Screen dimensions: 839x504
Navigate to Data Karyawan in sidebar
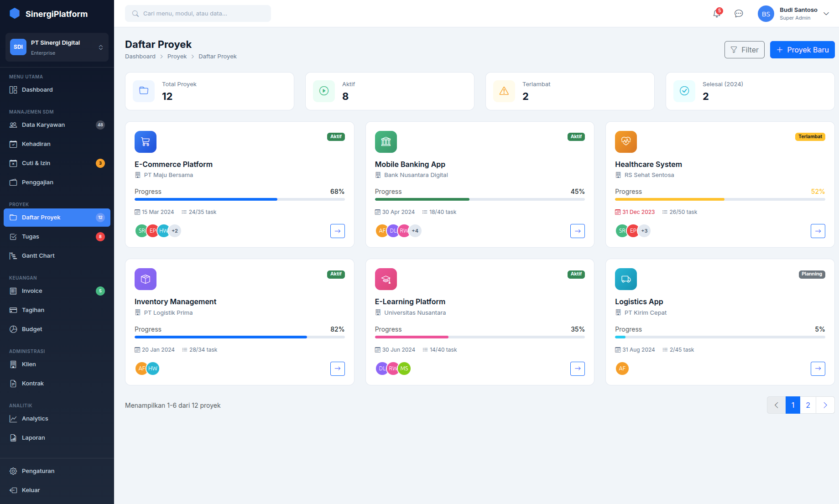point(43,125)
